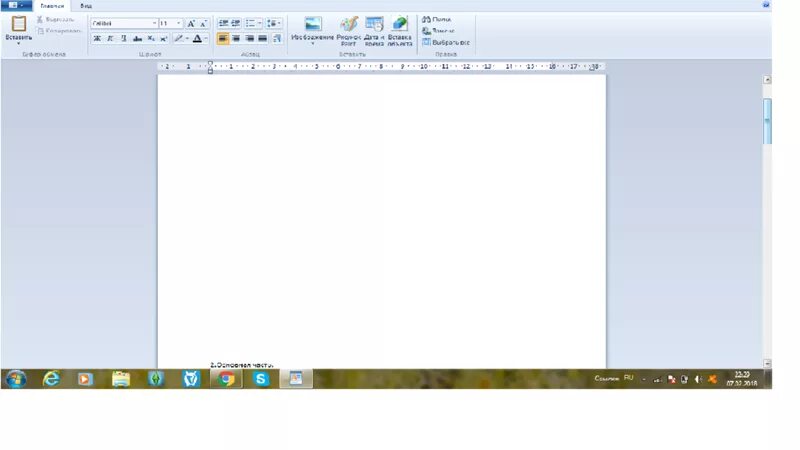This screenshot has width=800, height=450.
Task: Open the font color dropdown arrow
Action: click(206, 39)
